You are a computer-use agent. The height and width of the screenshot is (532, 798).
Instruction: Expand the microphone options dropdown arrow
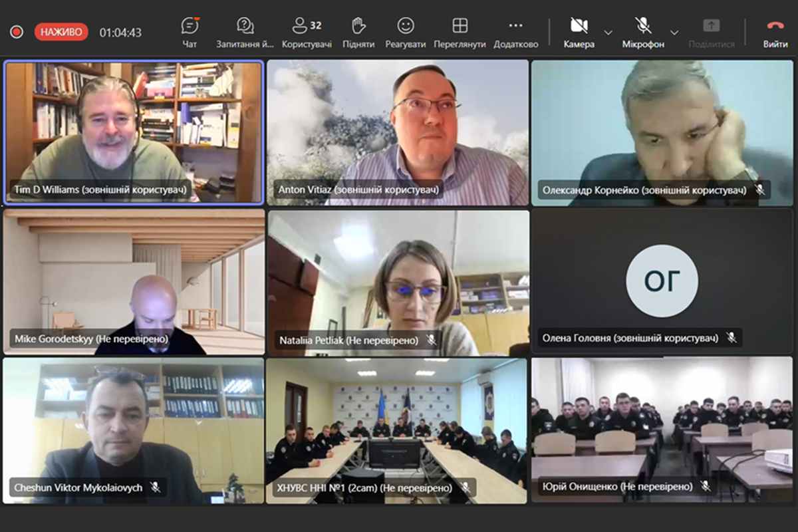(674, 32)
